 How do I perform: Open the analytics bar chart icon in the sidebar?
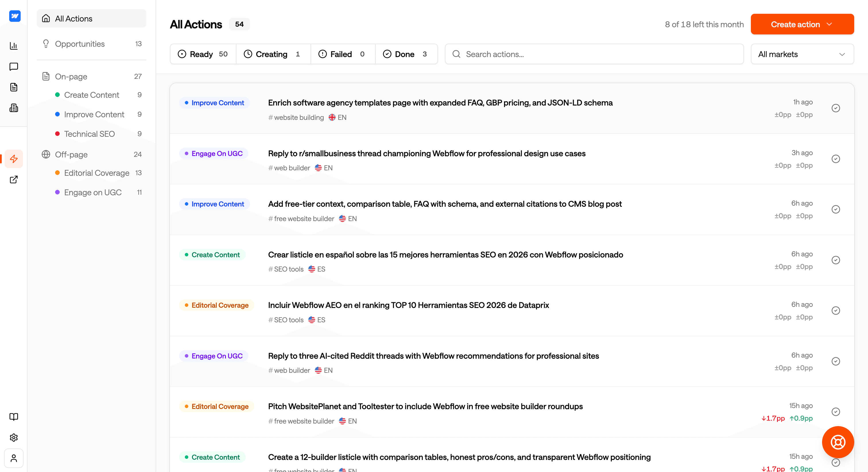(x=14, y=46)
